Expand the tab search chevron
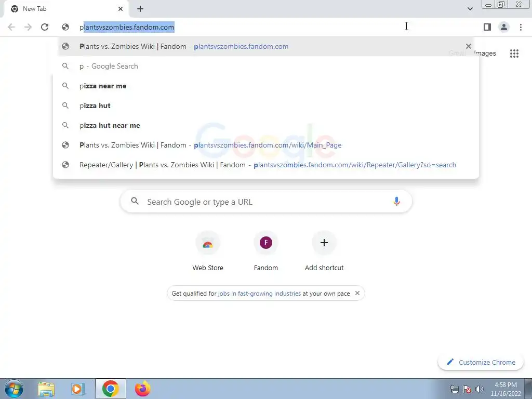 point(470,9)
